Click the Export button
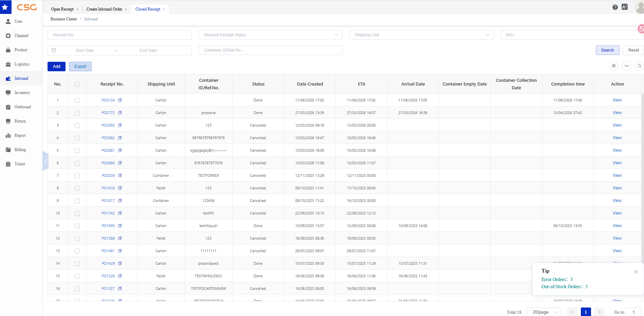 (x=80, y=67)
